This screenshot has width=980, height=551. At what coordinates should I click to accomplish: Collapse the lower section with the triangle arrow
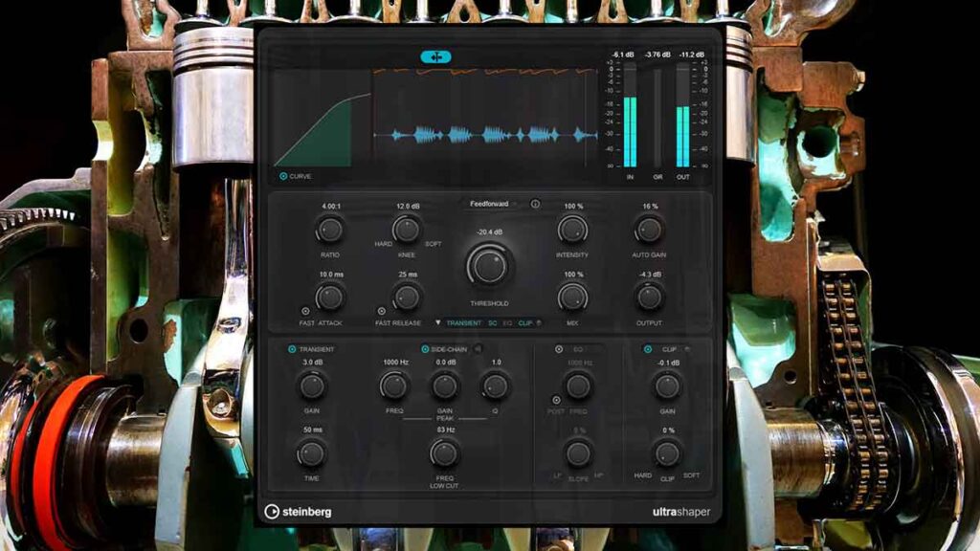click(x=438, y=323)
